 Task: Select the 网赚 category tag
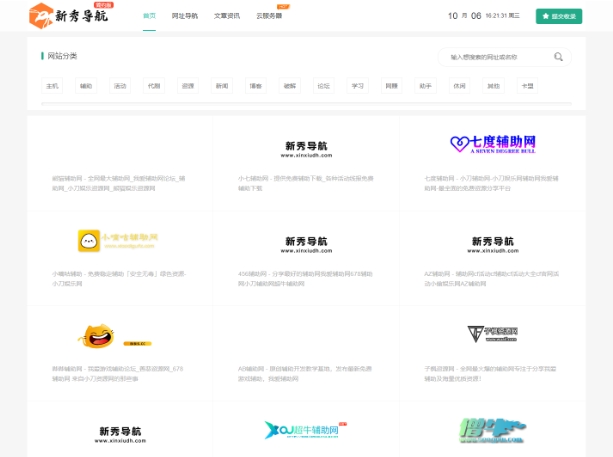(x=392, y=86)
